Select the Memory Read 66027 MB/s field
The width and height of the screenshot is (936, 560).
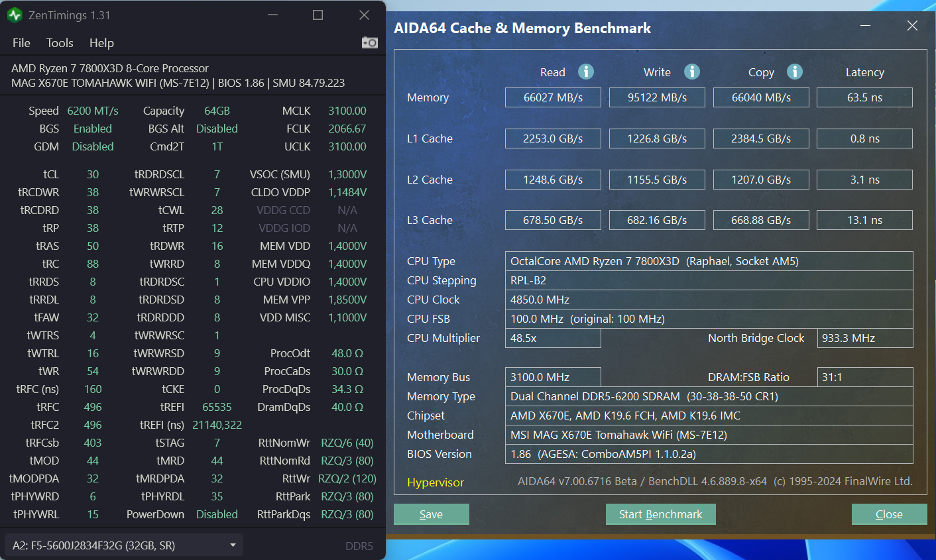553,97
